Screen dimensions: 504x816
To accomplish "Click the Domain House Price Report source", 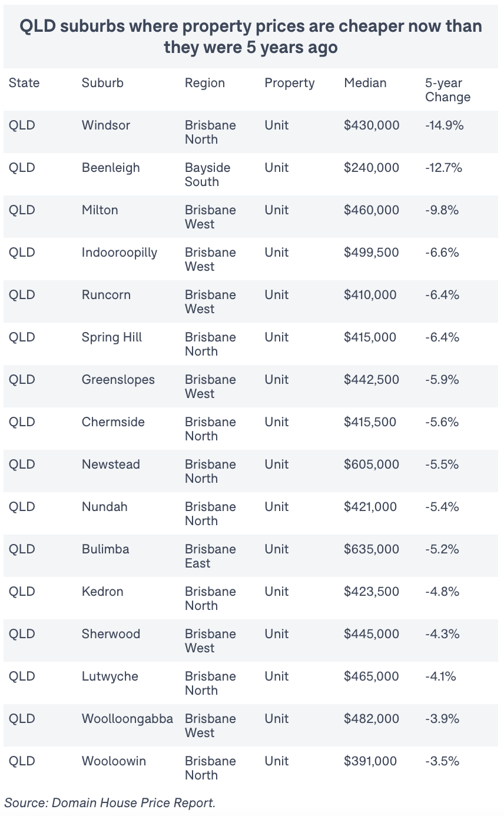I will (110, 802).
